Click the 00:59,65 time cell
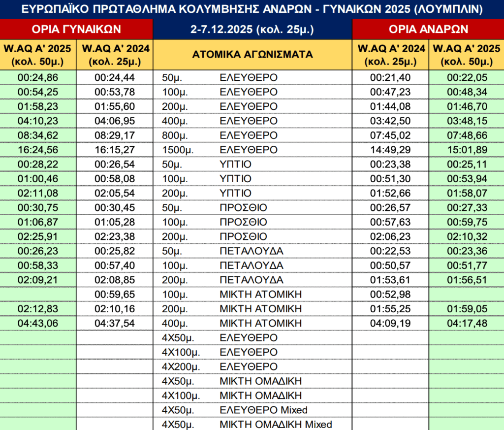The height and width of the screenshot is (430, 504). [115, 295]
